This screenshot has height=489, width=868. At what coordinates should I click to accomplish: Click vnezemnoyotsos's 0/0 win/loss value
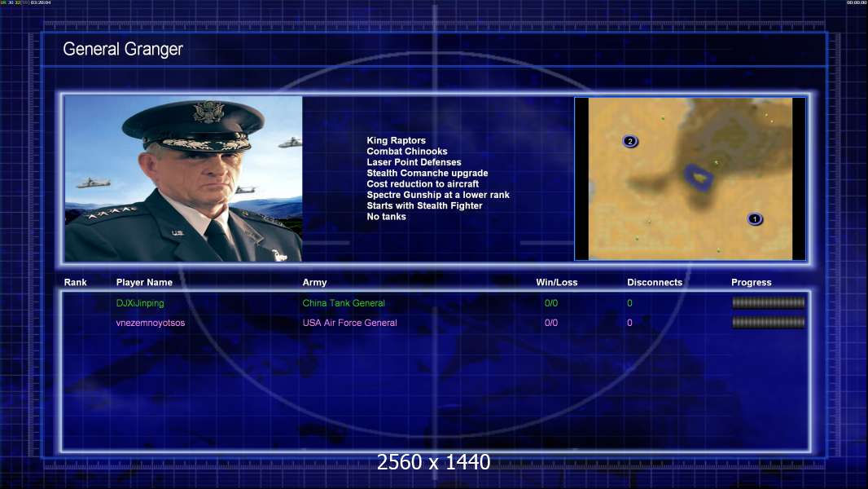pyautogui.click(x=550, y=323)
